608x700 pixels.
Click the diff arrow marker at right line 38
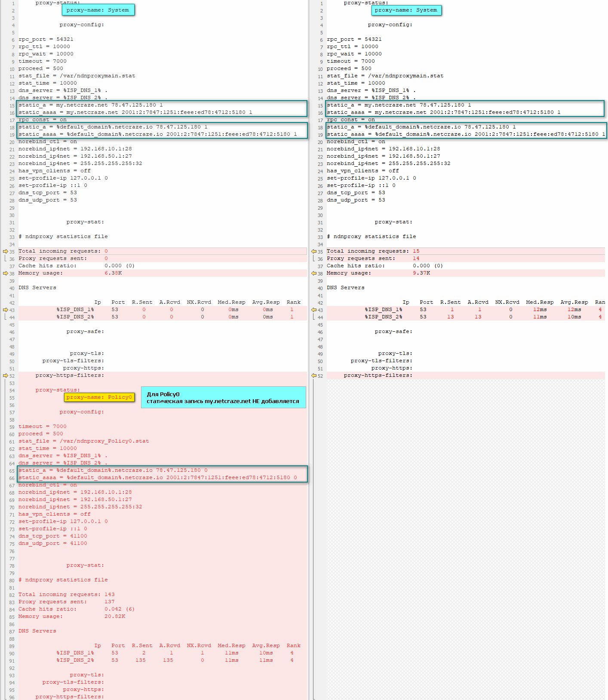point(314,273)
